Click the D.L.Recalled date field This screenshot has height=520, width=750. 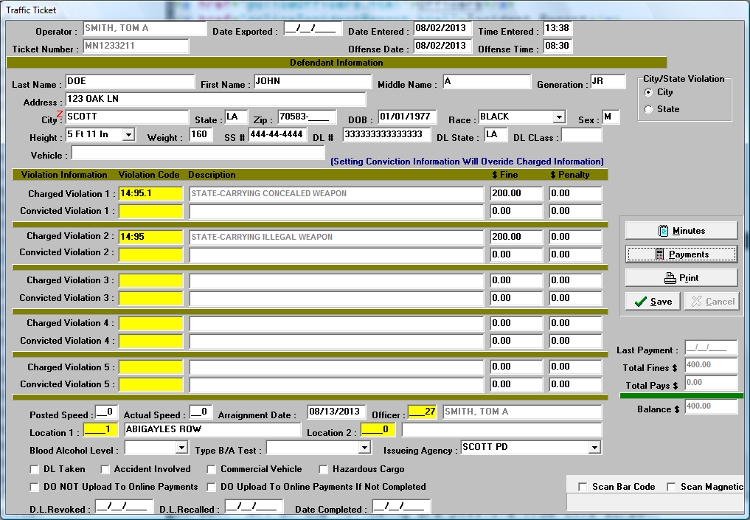coord(254,507)
